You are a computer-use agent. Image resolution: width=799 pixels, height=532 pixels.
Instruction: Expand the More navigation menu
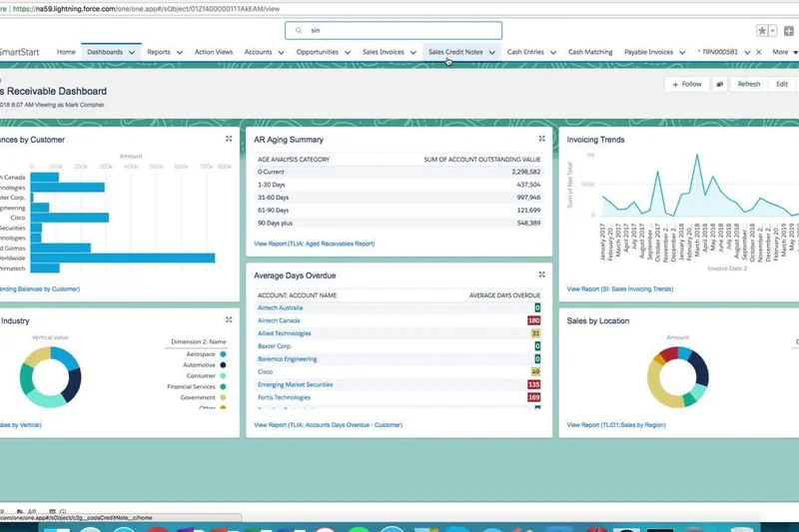pos(785,52)
